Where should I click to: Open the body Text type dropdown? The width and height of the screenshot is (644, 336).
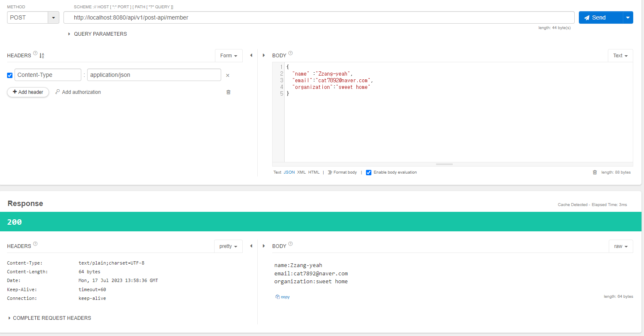[620, 56]
